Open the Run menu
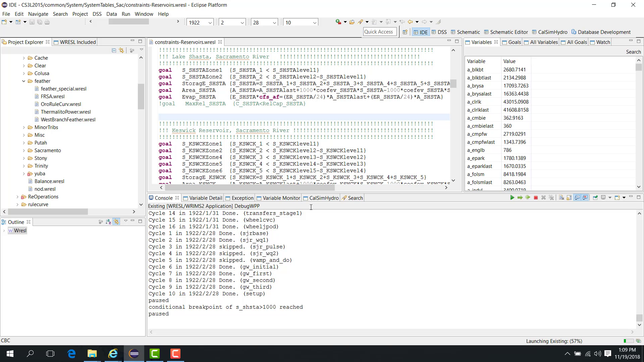This screenshot has height=362, width=644. point(126,14)
